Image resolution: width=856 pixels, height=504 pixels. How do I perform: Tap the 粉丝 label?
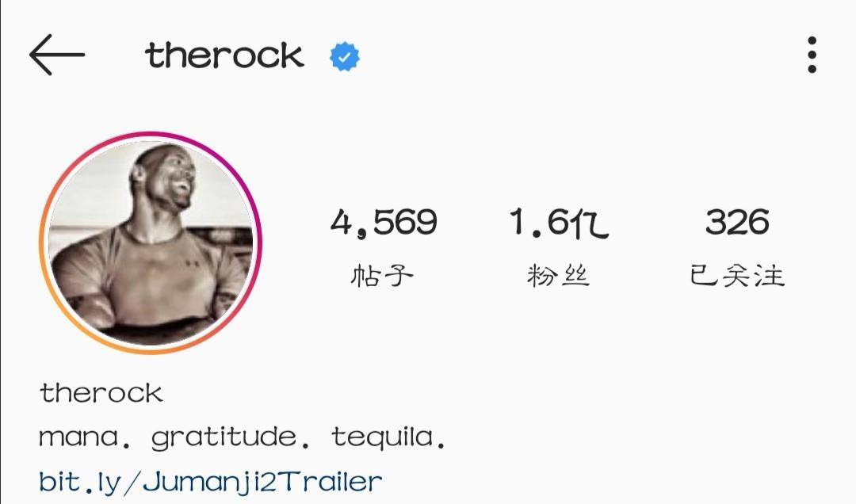coord(558,276)
